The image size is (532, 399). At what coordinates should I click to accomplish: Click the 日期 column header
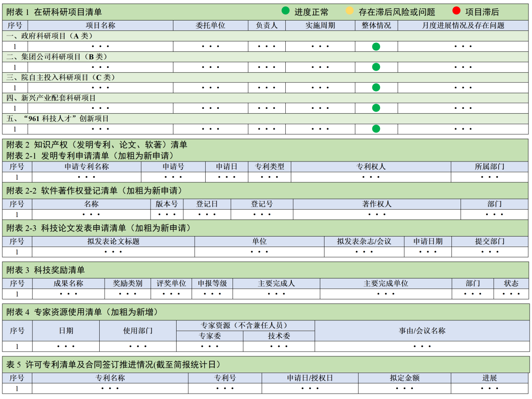66,331
